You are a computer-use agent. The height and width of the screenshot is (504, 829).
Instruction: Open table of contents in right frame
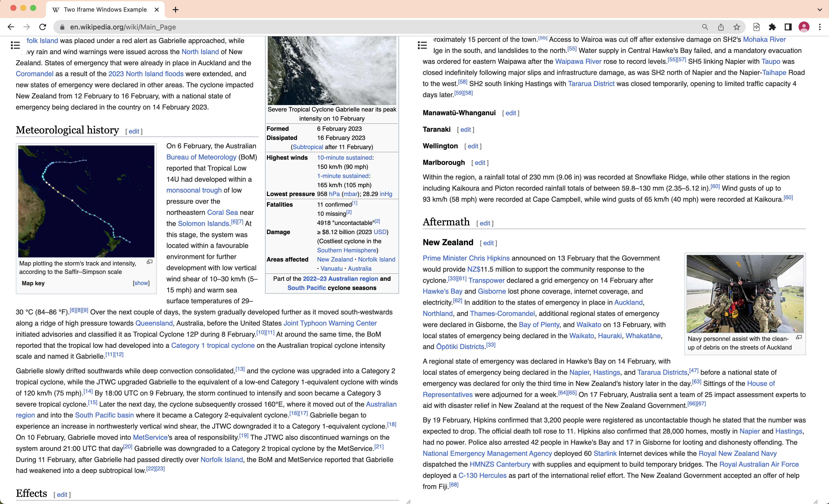[x=422, y=45]
